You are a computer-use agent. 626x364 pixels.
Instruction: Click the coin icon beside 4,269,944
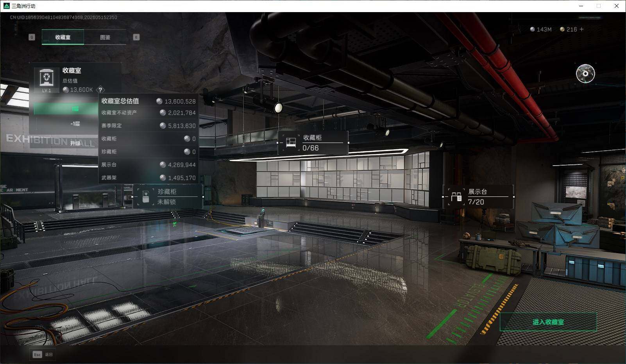(x=163, y=164)
